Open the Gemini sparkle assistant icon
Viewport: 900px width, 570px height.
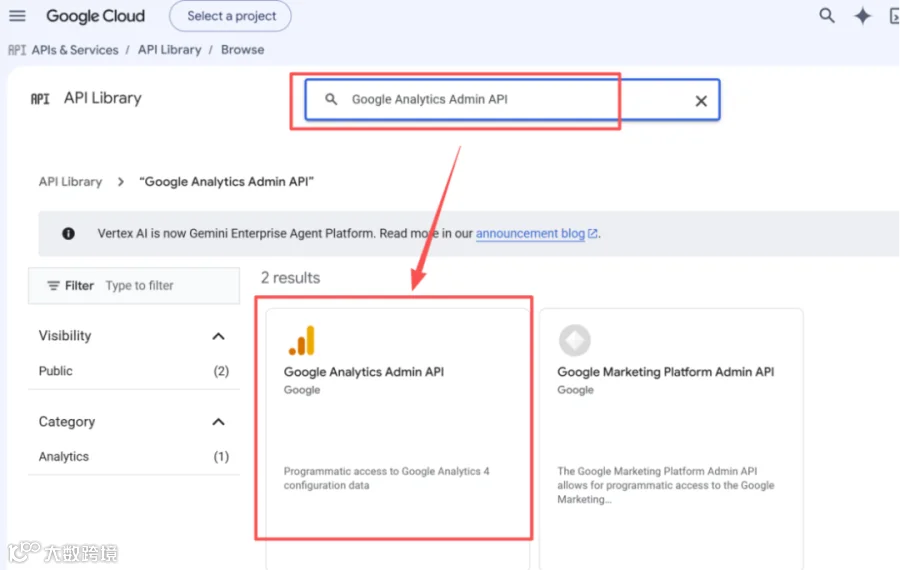tap(862, 15)
